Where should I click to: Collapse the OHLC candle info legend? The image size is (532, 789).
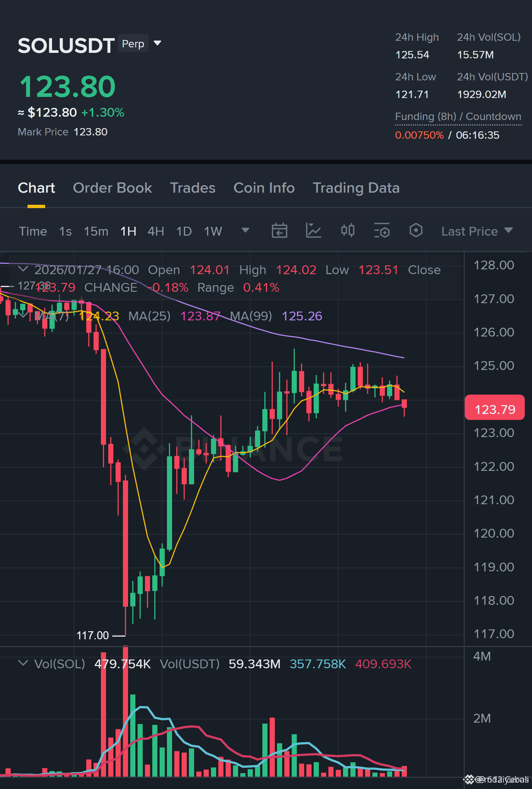click(23, 269)
